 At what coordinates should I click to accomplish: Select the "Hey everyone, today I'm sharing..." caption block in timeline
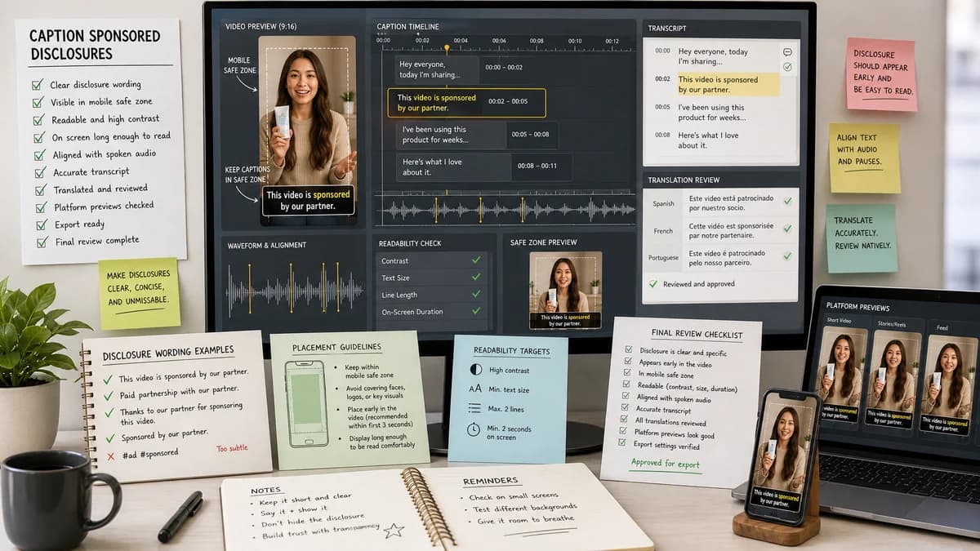(x=438, y=69)
